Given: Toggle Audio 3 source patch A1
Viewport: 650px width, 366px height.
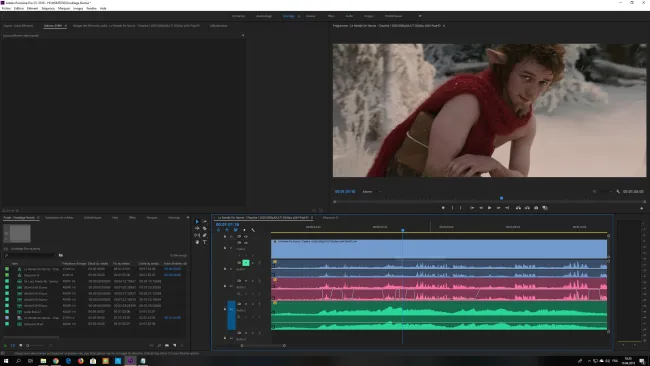Looking at the screenshot, I should tap(231, 315).
